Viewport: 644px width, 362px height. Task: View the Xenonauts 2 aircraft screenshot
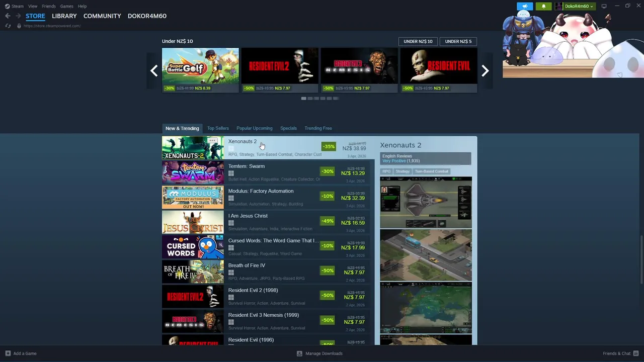[426, 203]
